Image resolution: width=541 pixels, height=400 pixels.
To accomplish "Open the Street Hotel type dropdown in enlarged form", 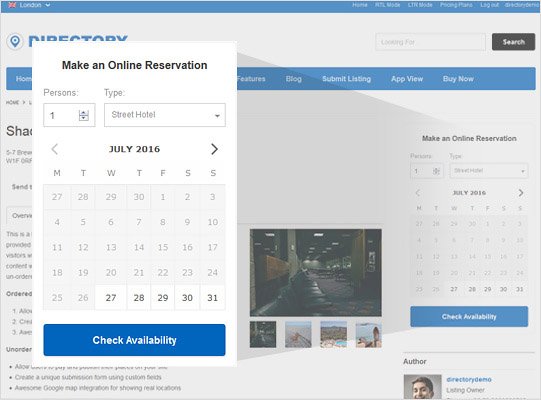I will [x=165, y=115].
